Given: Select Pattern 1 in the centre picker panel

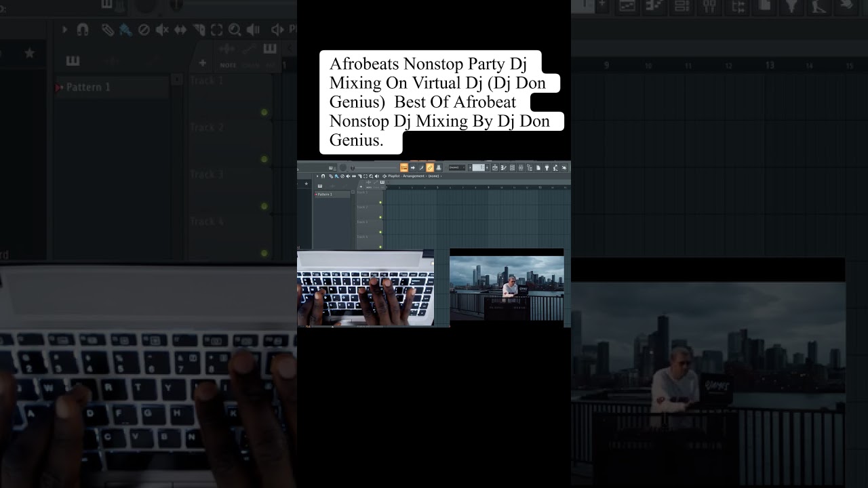Looking at the screenshot, I should pos(332,195).
